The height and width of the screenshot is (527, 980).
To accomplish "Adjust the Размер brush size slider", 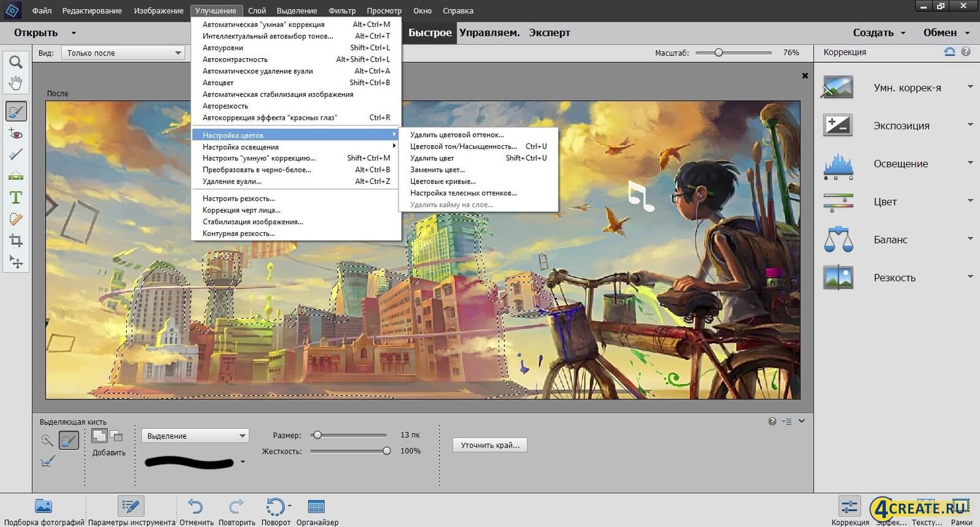I will point(317,435).
